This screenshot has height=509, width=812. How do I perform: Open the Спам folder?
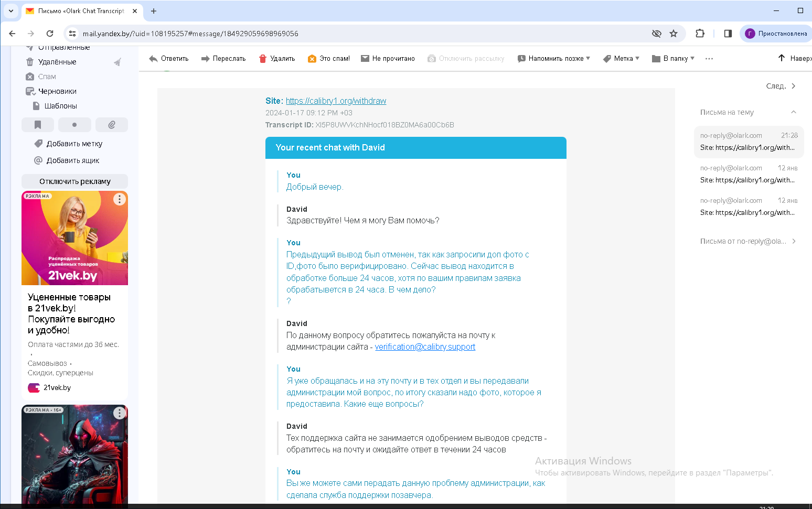(47, 77)
